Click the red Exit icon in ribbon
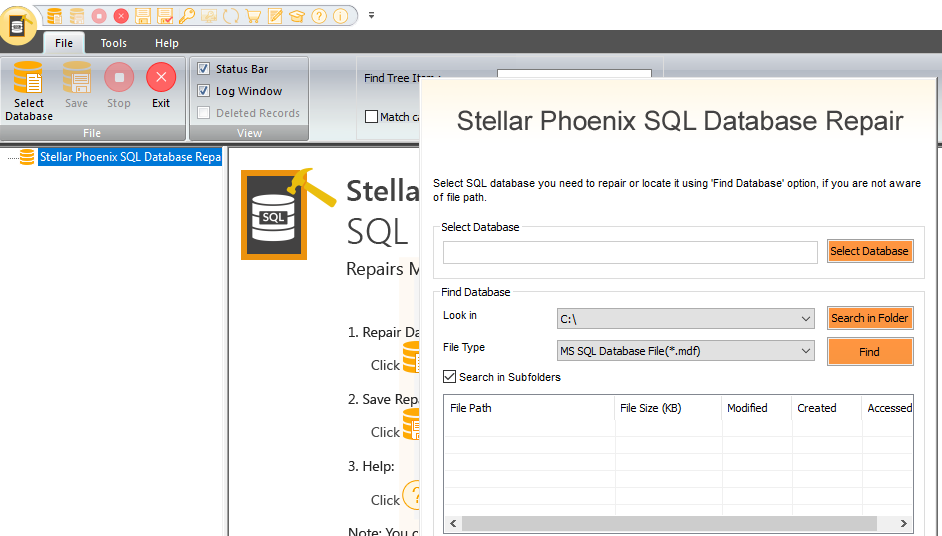The width and height of the screenshot is (942, 536). (x=161, y=85)
